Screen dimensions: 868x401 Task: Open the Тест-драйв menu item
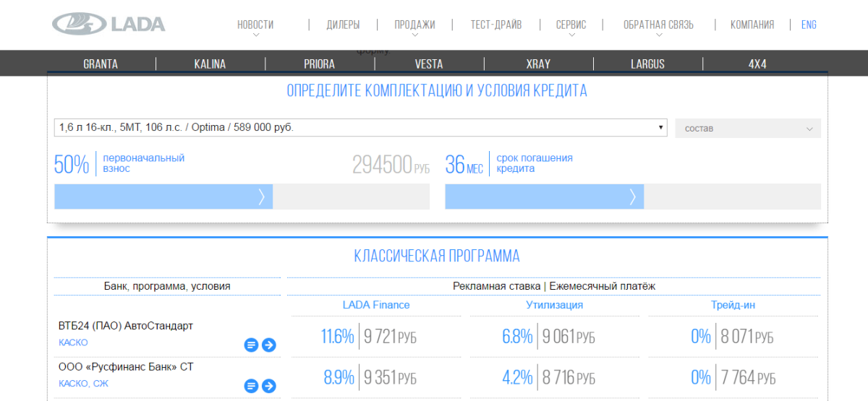coord(495,25)
